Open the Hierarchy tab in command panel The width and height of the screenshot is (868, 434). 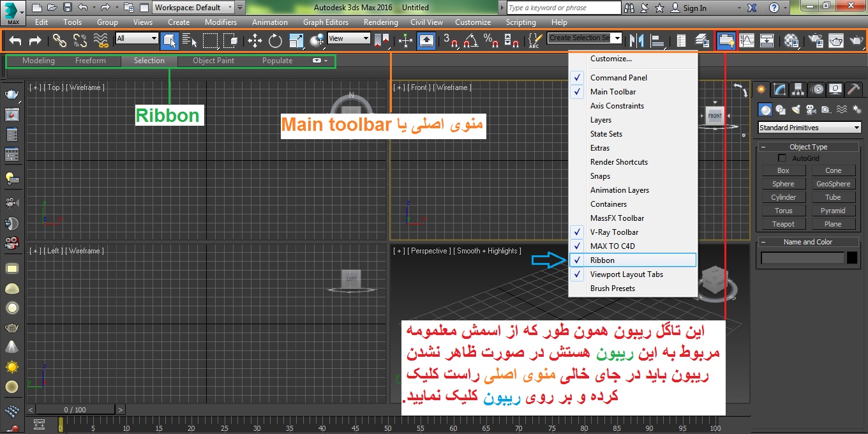(798, 89)
